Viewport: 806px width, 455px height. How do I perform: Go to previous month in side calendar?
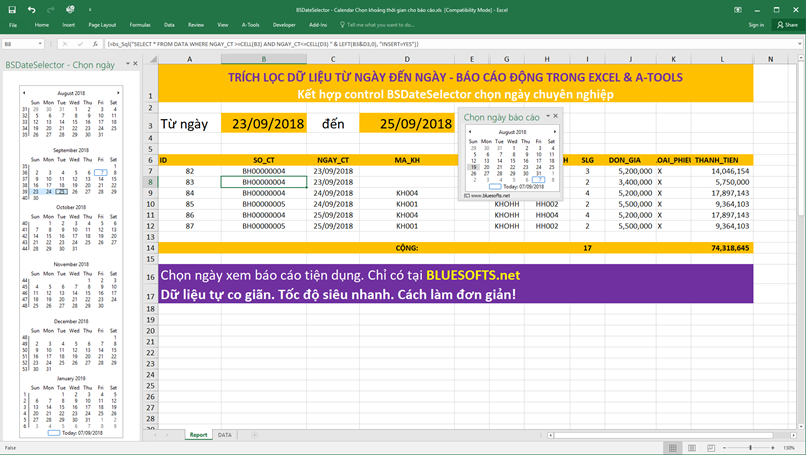pyautogui.click(x=24, y=93)
